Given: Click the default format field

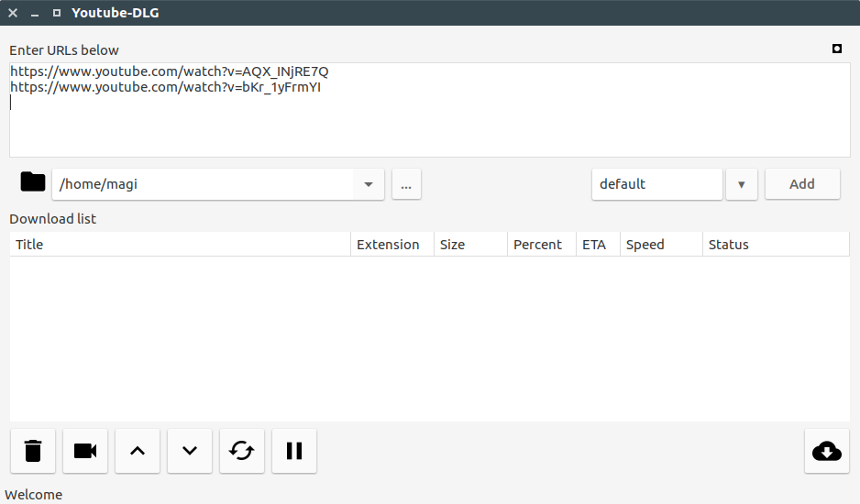Looking at the screenshot, I should coord(657,184).
